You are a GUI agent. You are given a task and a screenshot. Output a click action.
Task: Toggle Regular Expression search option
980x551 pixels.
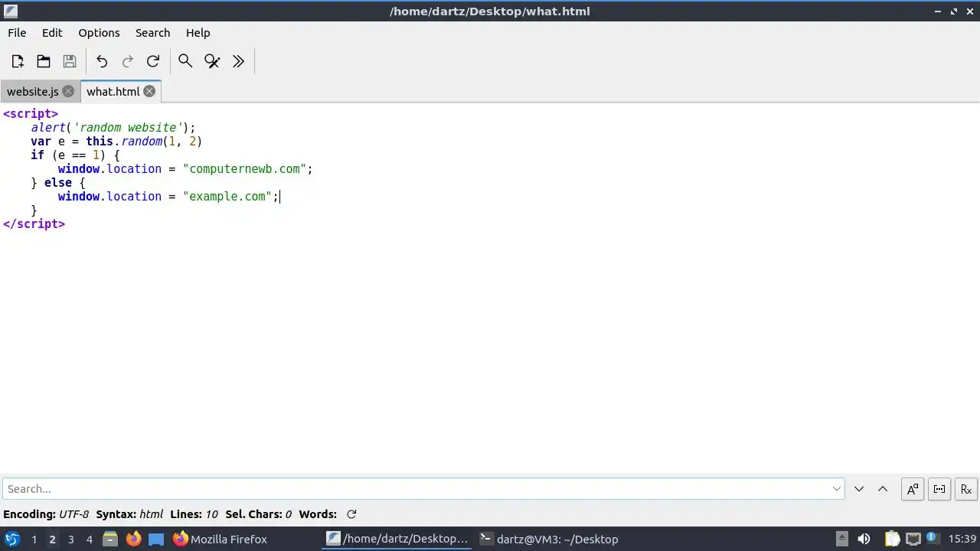pyautogui.click(x=966, y=489)
